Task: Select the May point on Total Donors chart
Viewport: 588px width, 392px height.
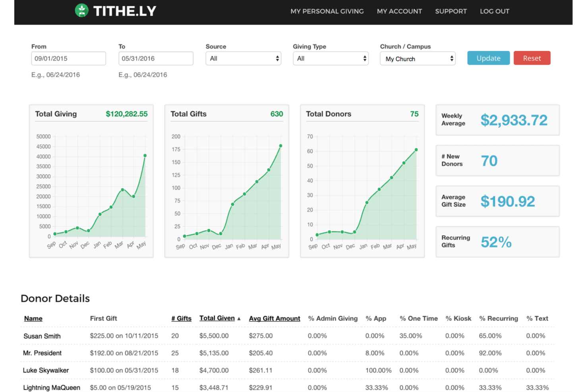Action: (416, 150)
